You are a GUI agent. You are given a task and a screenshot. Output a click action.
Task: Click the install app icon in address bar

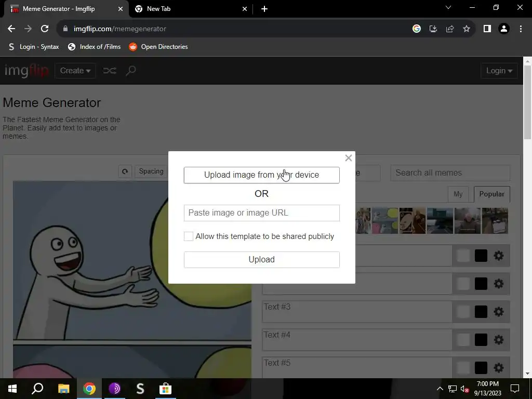point(433,29)
